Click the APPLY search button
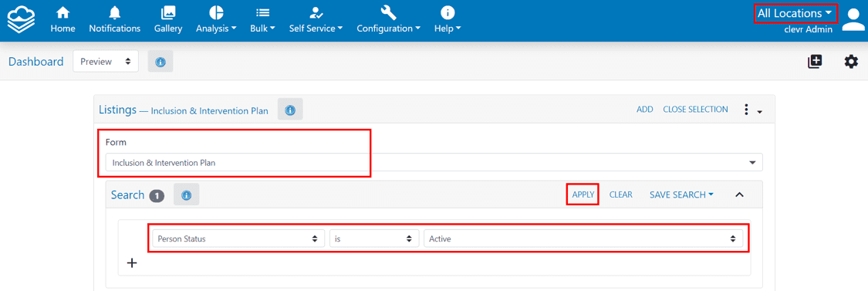This screenshot has width=868, height=291. click(583, 195)
